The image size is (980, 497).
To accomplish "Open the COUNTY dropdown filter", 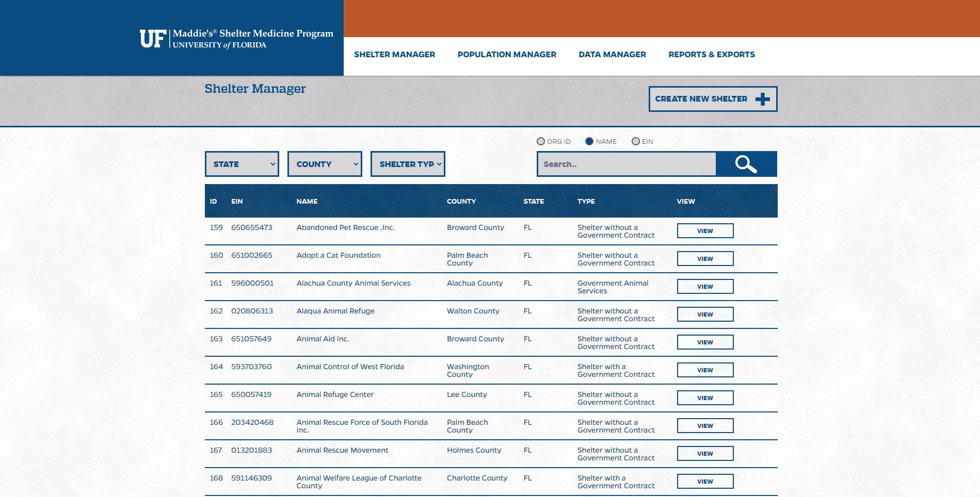I will pos(325,164).
